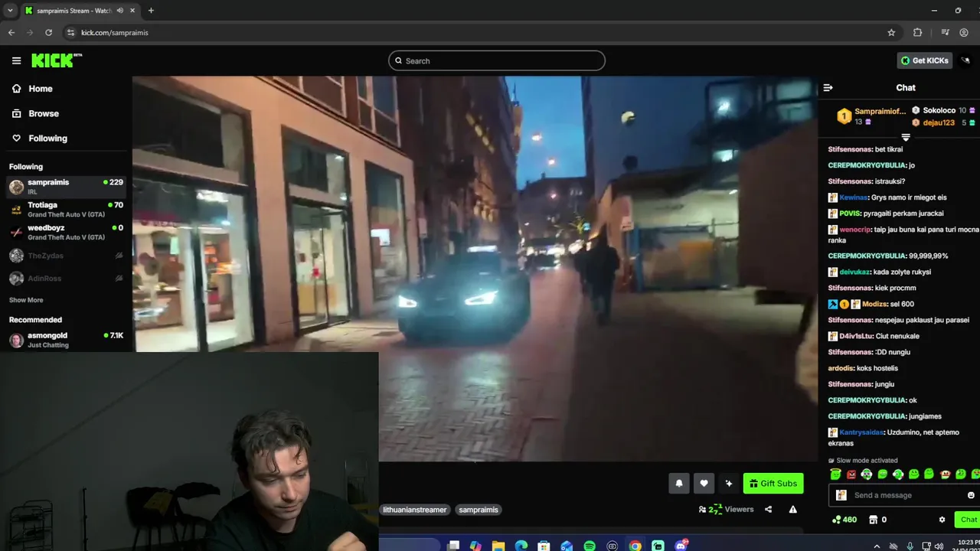Open browser extensions puzzle icon
The height and width of the screenshot is (551, 980).
[917, 32]
